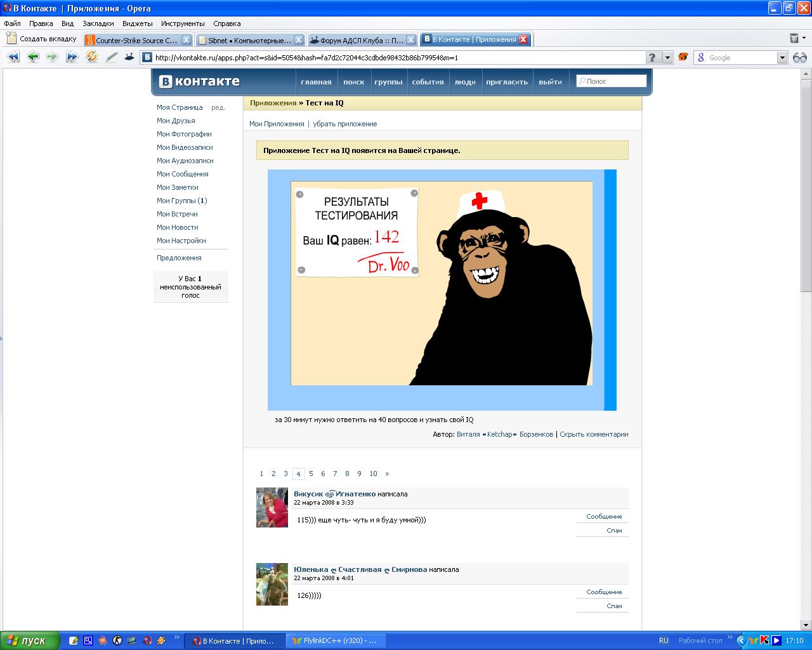
Task: Click the ВКонтакте logo in header
Action: 199,81
